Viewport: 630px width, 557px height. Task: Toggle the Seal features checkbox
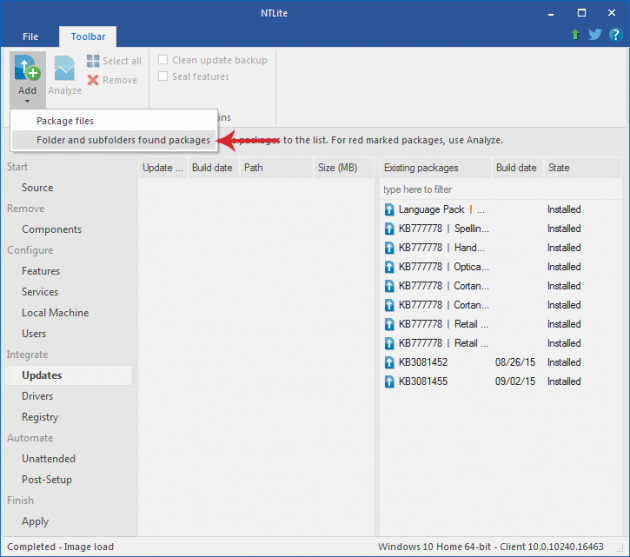click(x=163, y=77)
